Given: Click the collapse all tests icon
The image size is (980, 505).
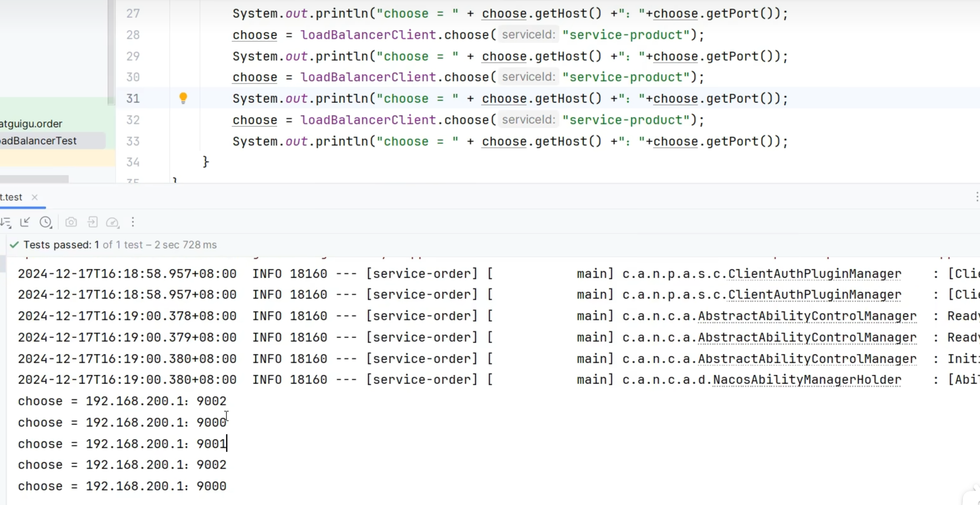Looking at the screenshot, I should point(25,222).
